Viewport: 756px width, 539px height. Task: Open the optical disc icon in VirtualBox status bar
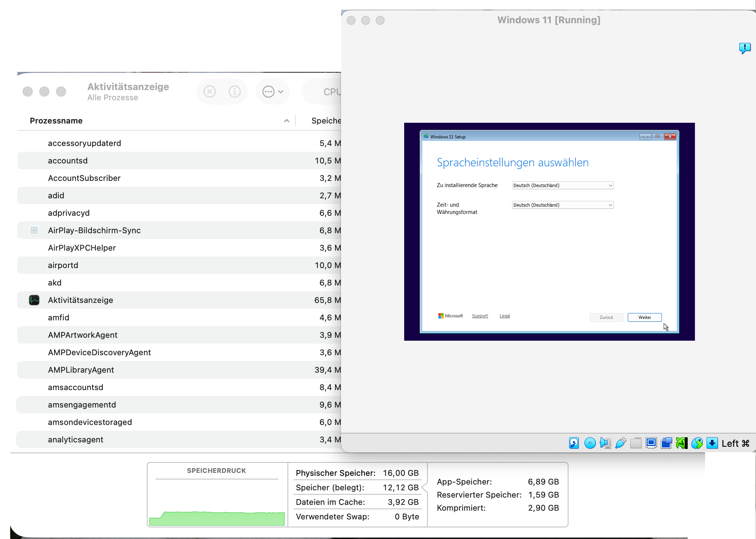[590, 443]
